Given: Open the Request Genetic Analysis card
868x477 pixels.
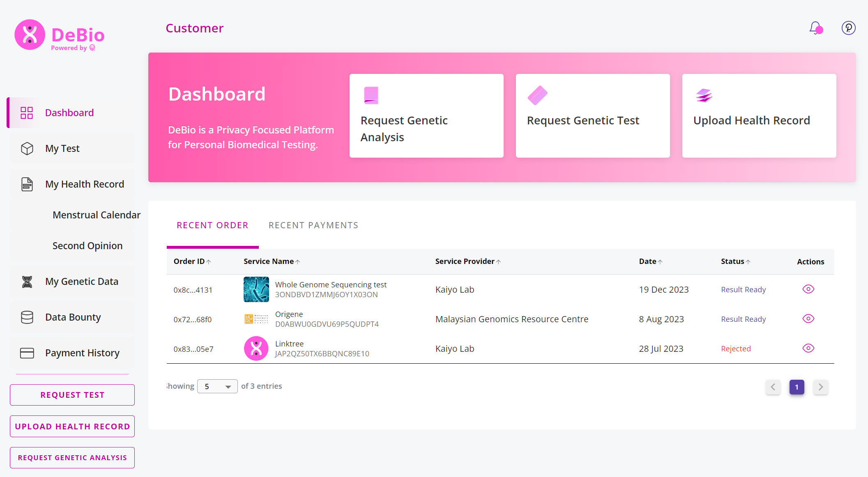Looking at the screenshot, I should [x=426, y=116].
